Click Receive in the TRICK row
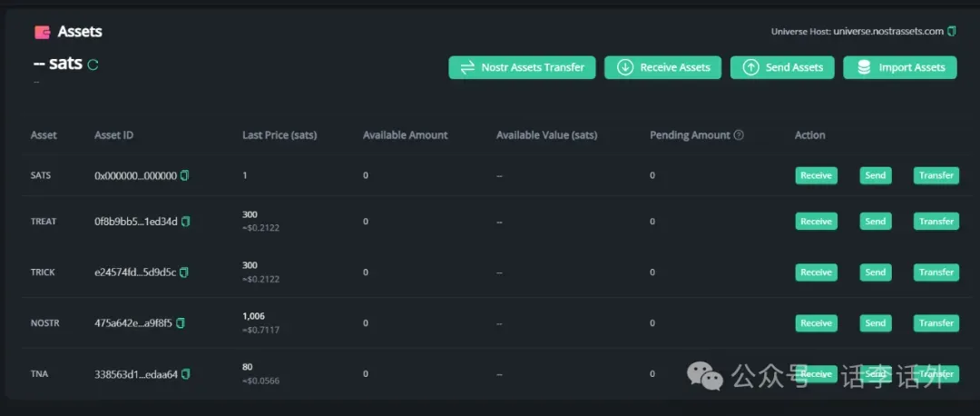Image resolution: width=980 pixels, height=416 pixels. pyautogui.click(x=817, y=272)
